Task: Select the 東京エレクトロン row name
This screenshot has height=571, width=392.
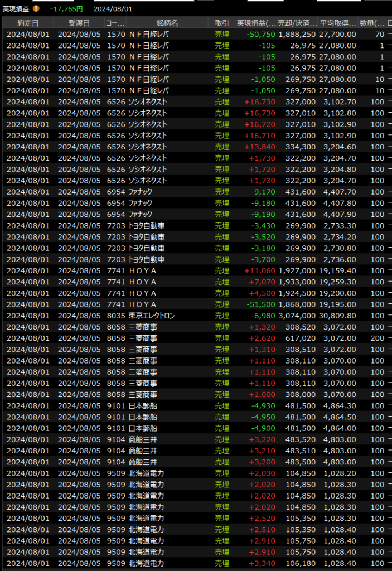Action: click(152, 316)
